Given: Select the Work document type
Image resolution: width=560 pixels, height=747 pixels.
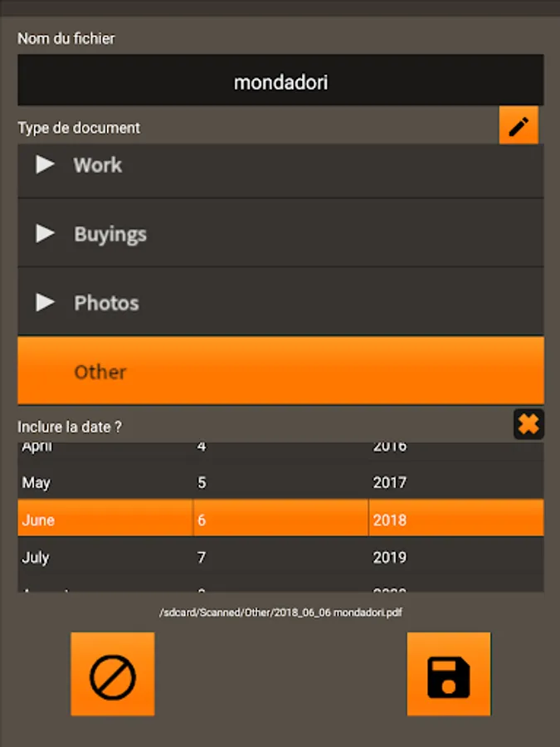Looking at the screenshot, I should [x=98, y=164].
